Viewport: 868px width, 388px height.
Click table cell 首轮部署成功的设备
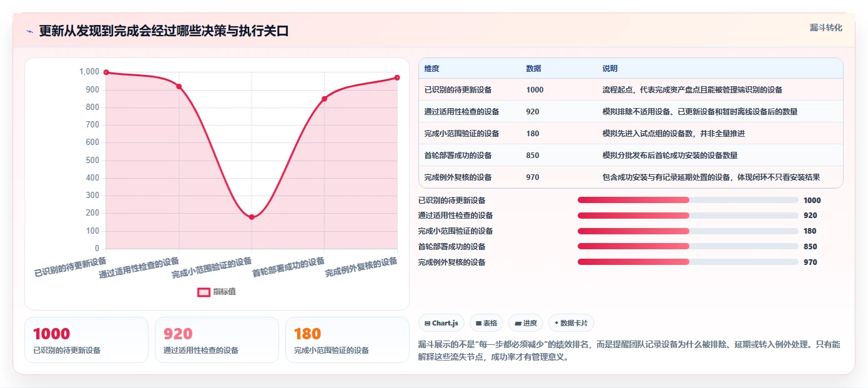click(458, 156)
